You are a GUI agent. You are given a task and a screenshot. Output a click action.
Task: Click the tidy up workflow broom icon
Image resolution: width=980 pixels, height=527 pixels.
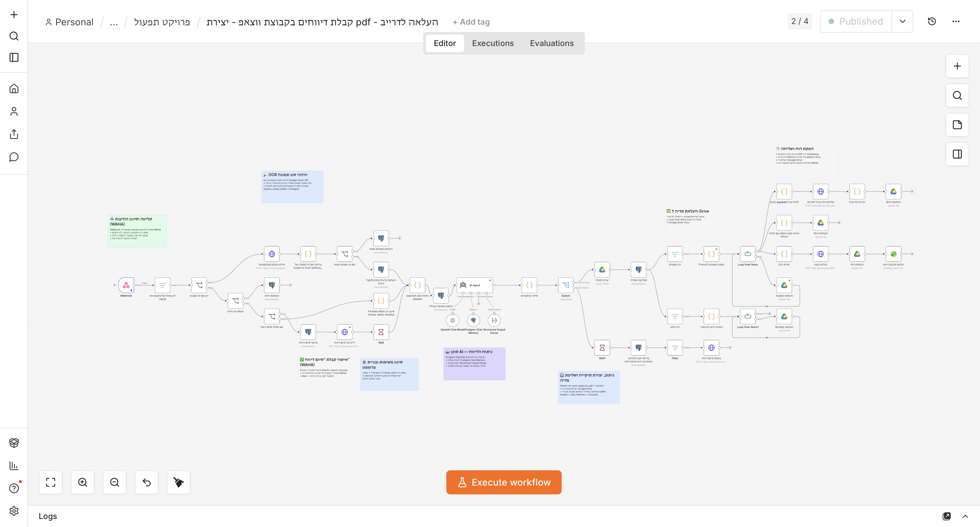click(178, 482)
